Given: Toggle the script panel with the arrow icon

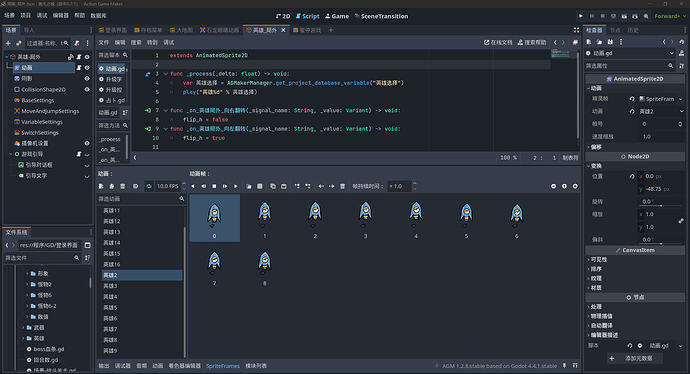Looking at the screenshot, I should pos(135,158).
